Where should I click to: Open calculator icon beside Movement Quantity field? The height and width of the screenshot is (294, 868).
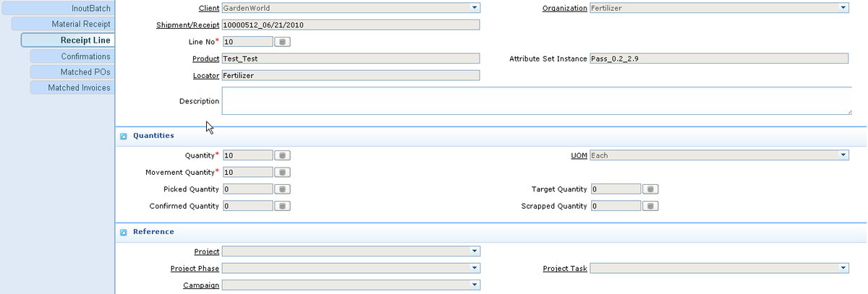pyautogui.click(x=284, y=173)
